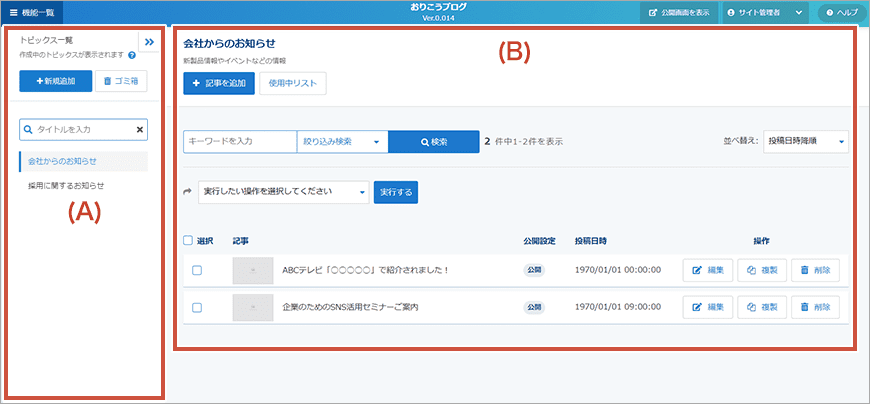
Task: Toggle the select-all 選択 checkbox
Action: click(x=189, y=241)
